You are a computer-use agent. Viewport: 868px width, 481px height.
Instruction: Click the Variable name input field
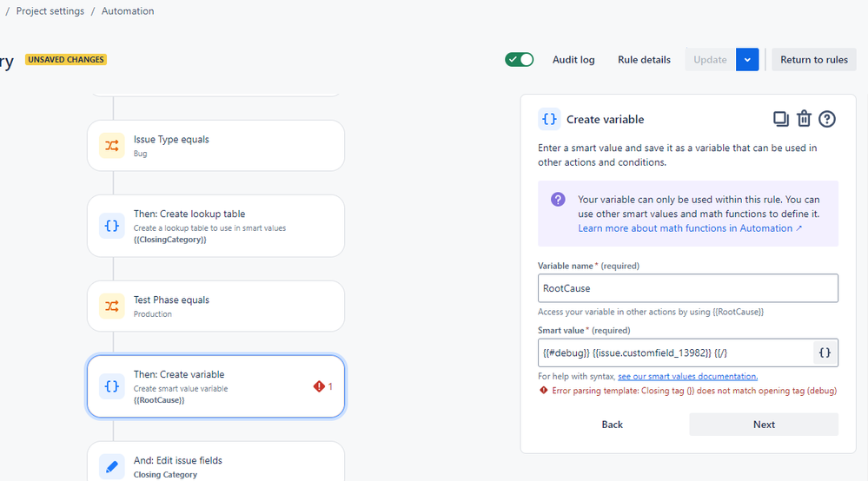[687, 288]
